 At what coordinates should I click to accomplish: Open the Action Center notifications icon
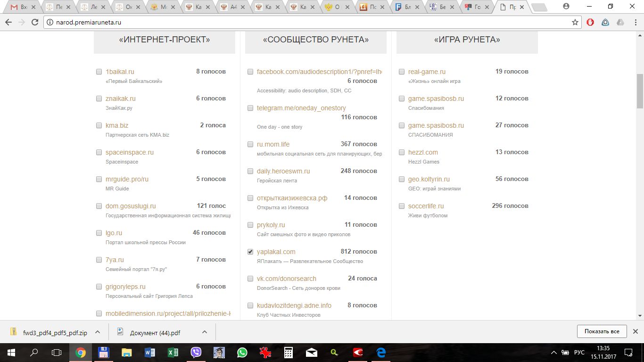pyautogui.click(x=628, y=353)
